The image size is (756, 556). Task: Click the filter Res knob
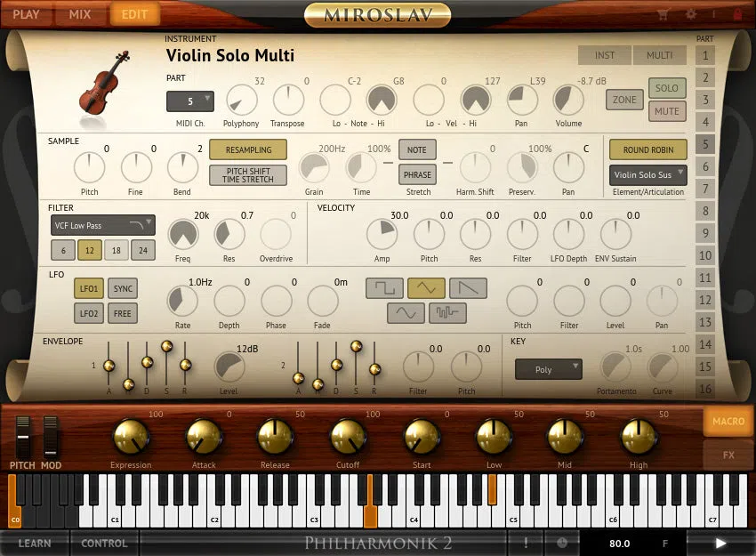[229, 235]
